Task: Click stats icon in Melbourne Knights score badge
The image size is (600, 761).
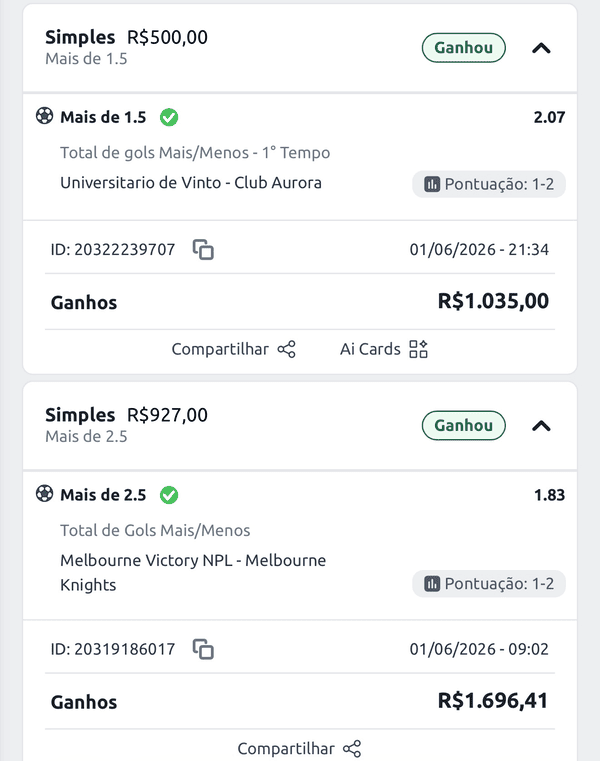Action: point(432,584)
